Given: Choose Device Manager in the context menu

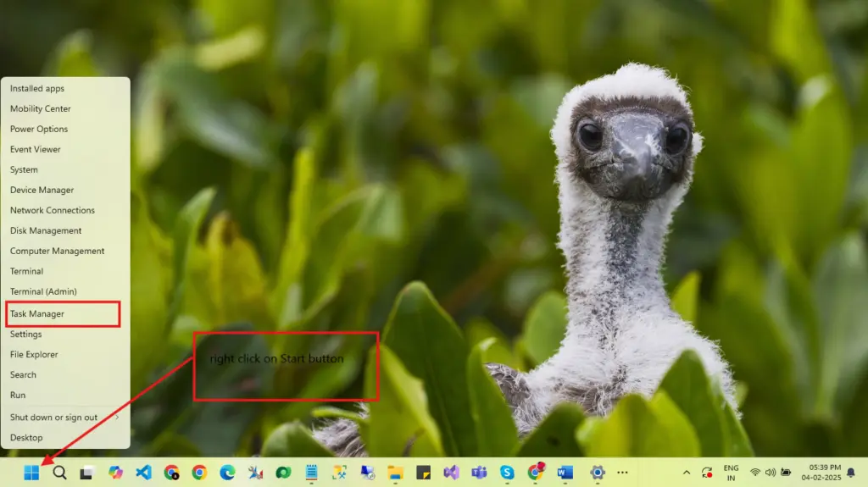Looking at the screenshot, I should [x=42, y=190].
